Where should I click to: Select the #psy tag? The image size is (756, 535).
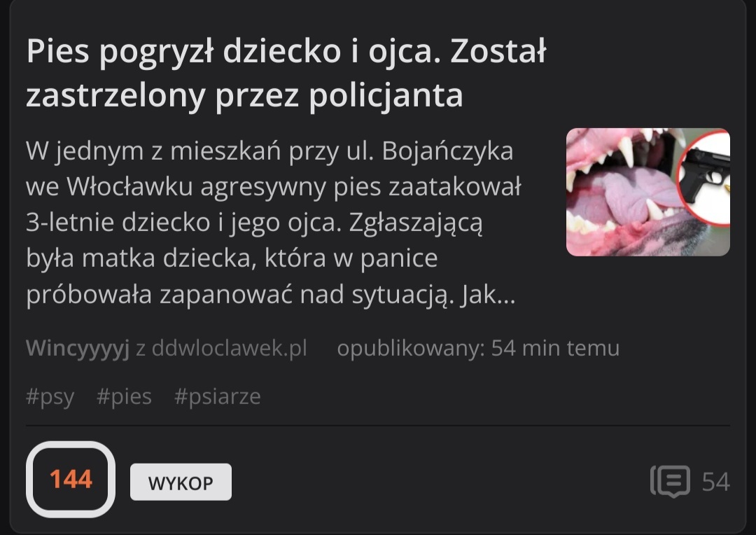50,396
